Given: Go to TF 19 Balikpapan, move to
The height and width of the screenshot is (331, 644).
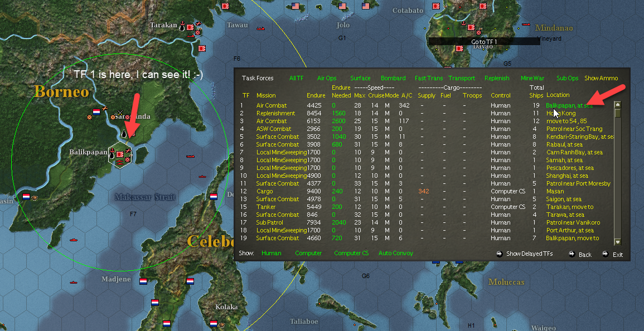Looking at the screenshot, I should (573, 238).
